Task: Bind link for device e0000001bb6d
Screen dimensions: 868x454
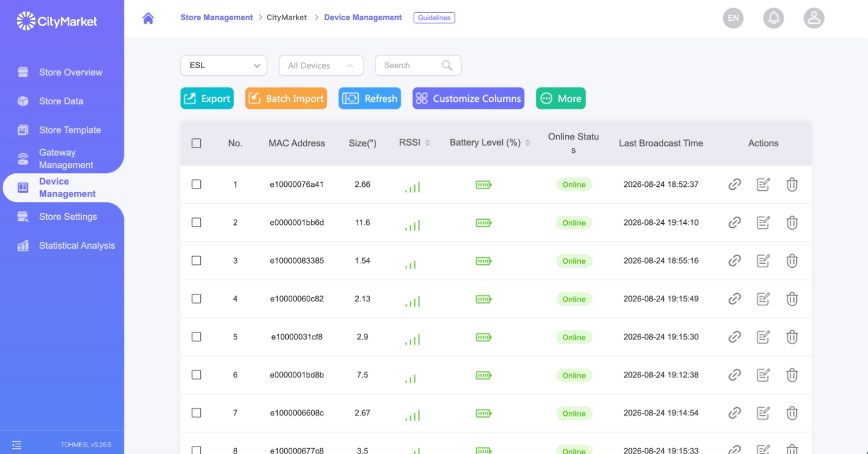Action: [x=734, y=223]
